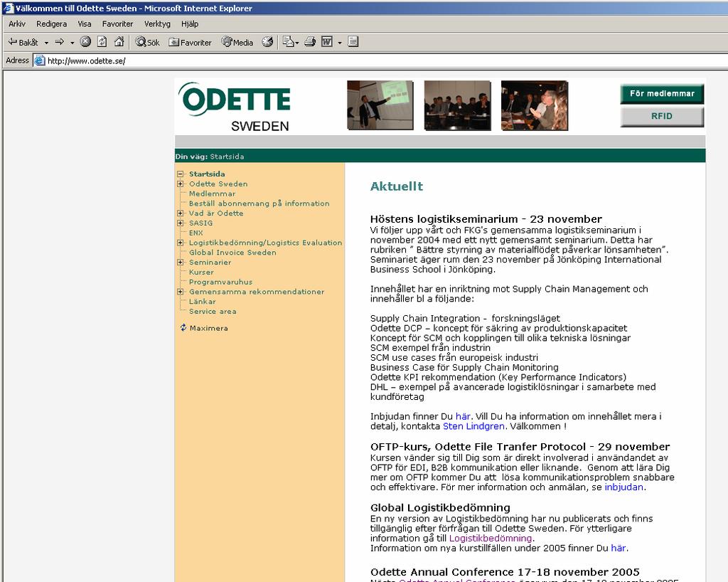Screen dimensions: 728x582
Task: Open the inbjudan link for OFTP-kurs
Action: pyautogui.click(x=624, y=487)
